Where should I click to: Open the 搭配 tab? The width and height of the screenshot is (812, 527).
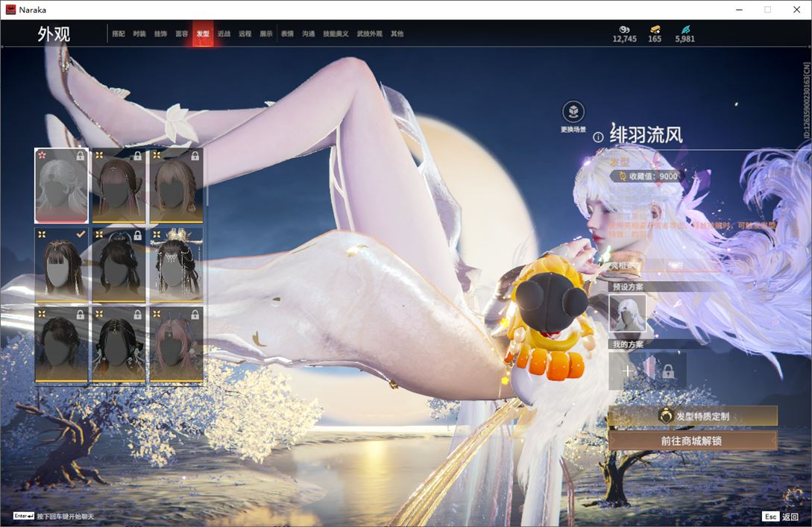pos(119,34)
